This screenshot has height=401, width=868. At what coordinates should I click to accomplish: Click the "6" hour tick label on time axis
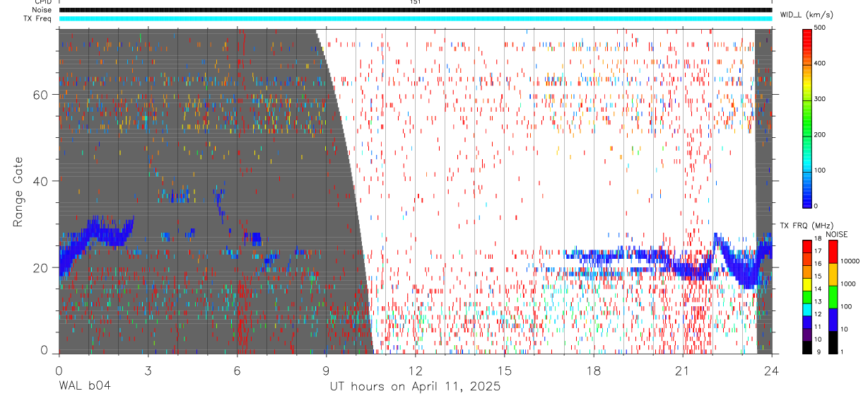pos(237,370)
